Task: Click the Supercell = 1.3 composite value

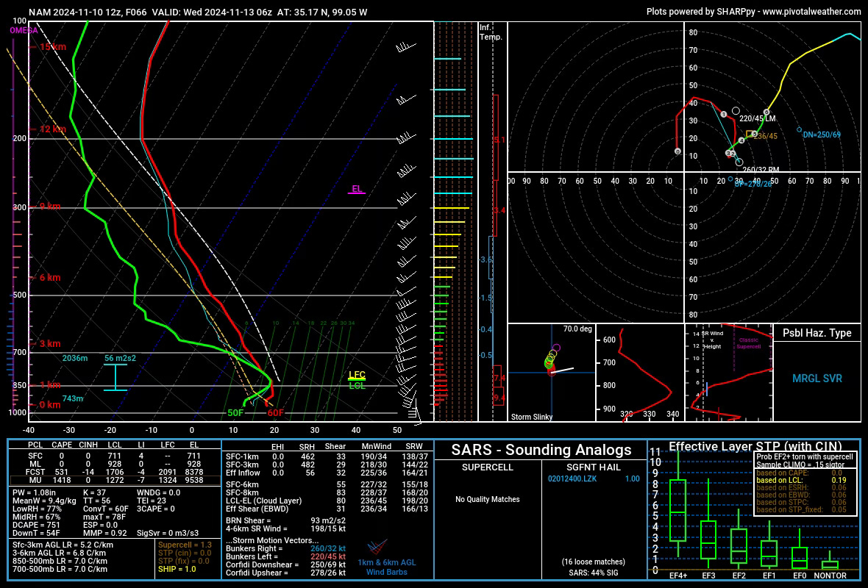Action: pyautogui.click(x=185, y=545)
